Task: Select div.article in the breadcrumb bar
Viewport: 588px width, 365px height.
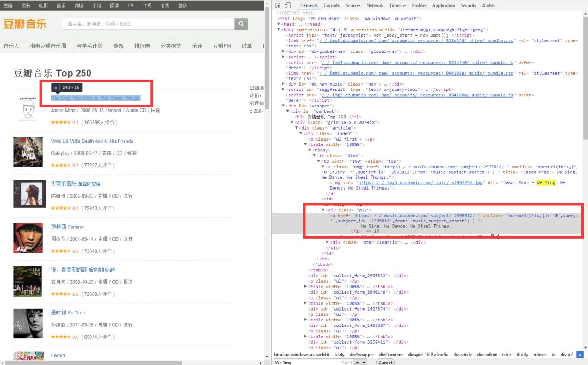Action: (x=462, y=355)
